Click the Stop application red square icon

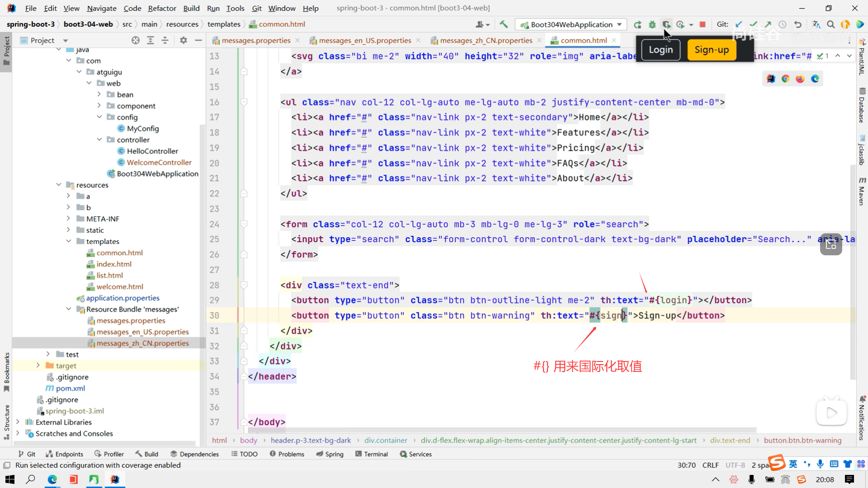click(703, 24)
